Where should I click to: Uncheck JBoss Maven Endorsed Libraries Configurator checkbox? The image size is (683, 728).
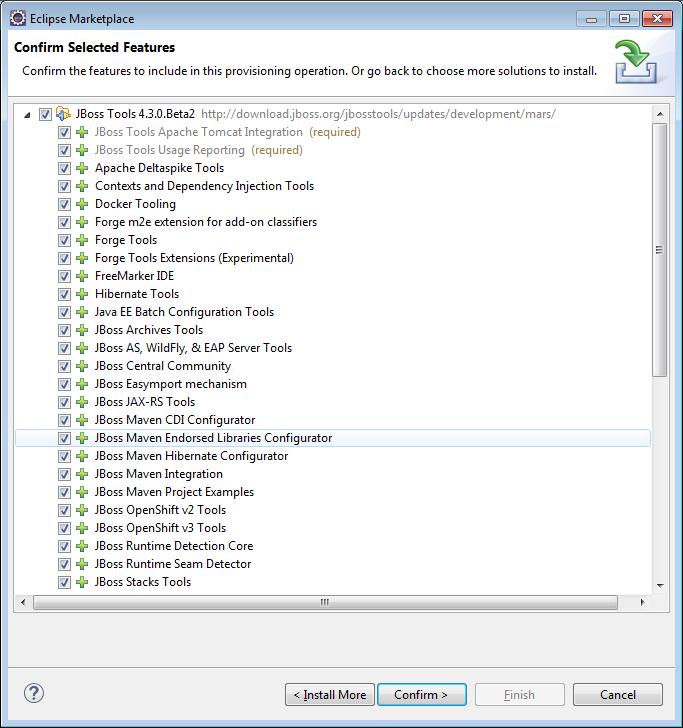point(64,438)
